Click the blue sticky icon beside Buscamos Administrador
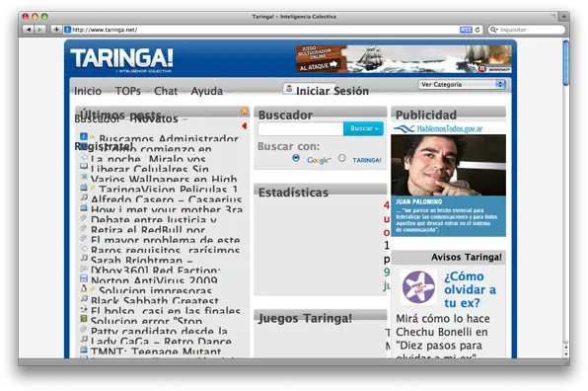The width and height of the screenshot is (588, 391). [84, 136]
